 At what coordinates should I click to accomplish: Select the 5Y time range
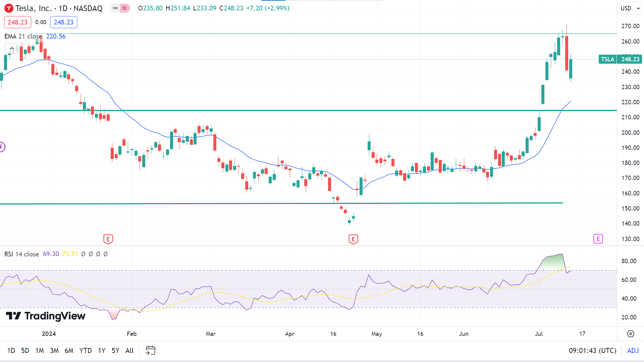point(115,351)
